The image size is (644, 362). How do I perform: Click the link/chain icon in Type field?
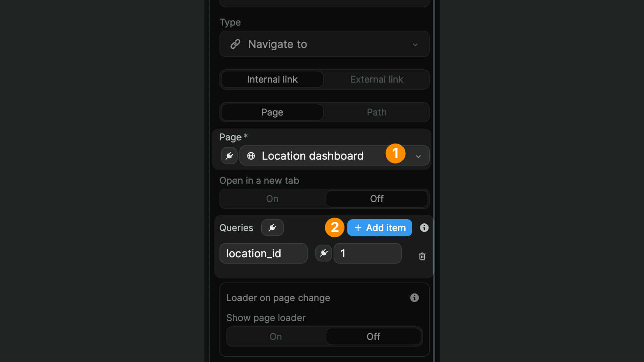pyautogui.click(x=236, y=44)
